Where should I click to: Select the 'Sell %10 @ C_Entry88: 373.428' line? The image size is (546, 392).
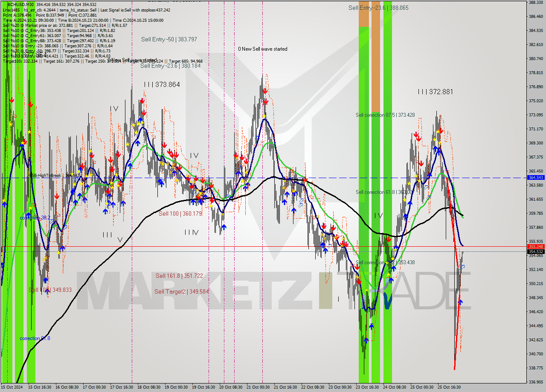pyautogui.click(x=59, y=40)
